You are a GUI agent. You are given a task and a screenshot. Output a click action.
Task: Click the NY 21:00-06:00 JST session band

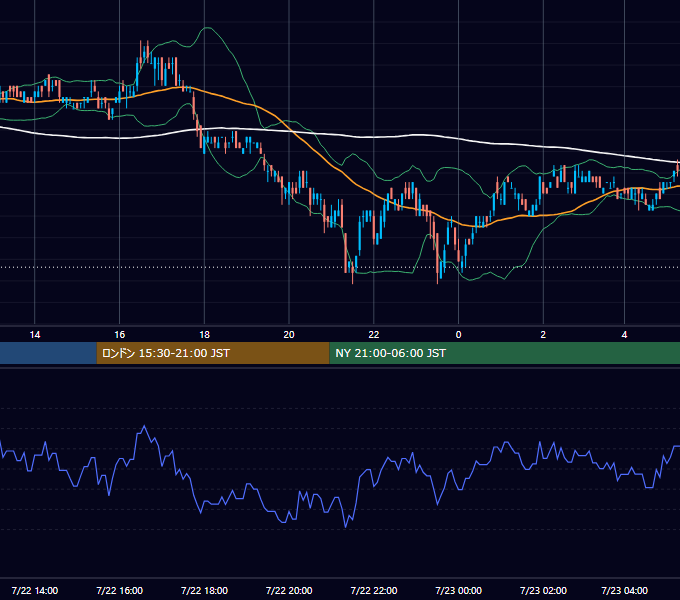(x=505, y=353)
